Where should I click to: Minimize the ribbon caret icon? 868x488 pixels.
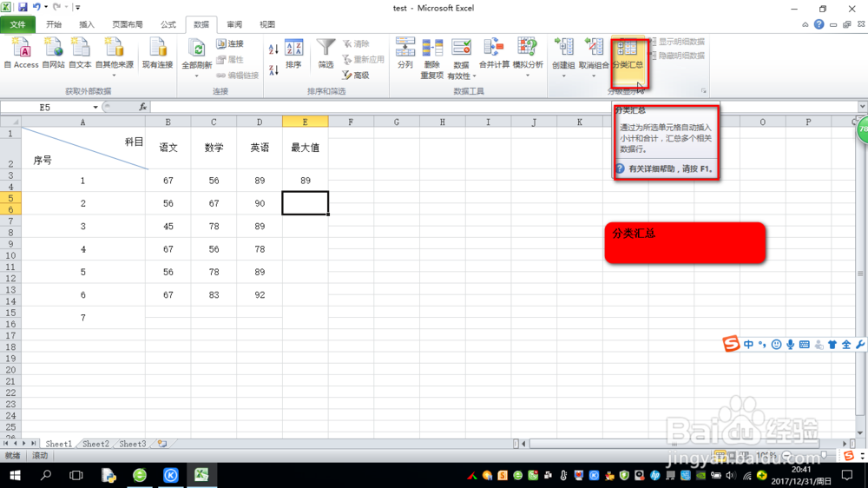(805, 24)
